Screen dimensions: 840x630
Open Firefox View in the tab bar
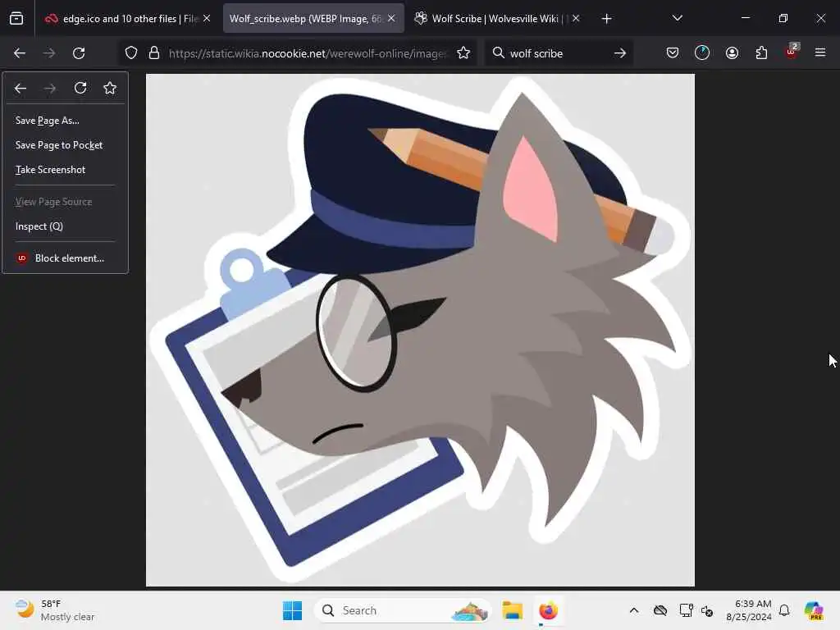pyautogui.click(x=16, y=19)
